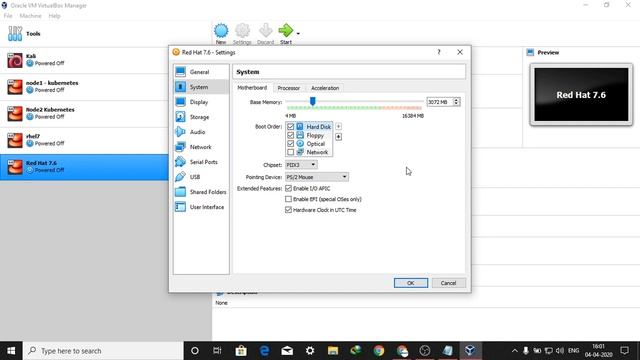
Task: Select Serial Ports settings category
Action: click(201, 162)
